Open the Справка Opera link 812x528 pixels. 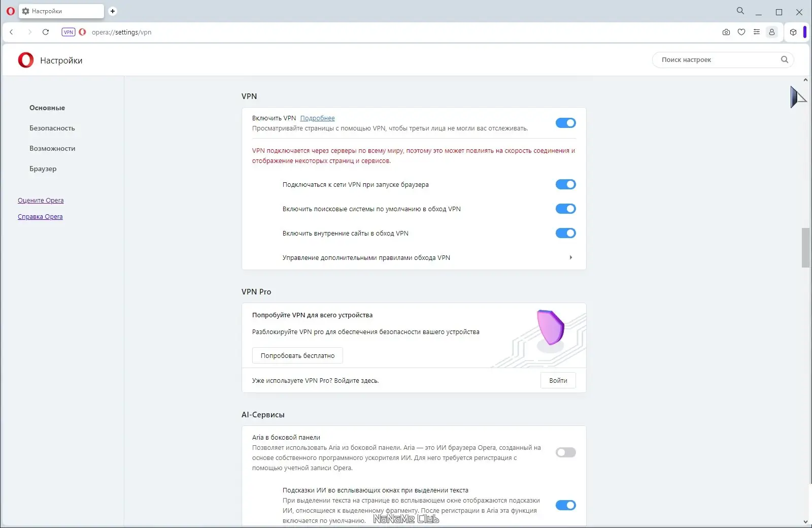click(x=40, y=216)
